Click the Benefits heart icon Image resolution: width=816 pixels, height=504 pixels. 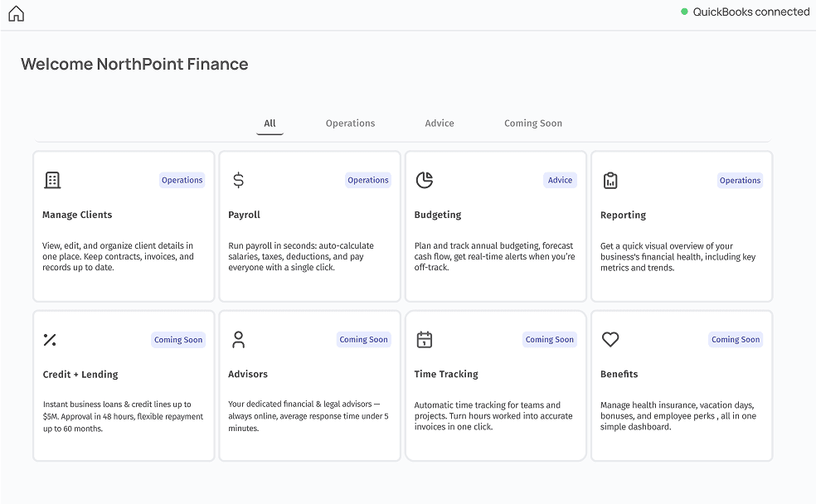(x=610, y=340)
